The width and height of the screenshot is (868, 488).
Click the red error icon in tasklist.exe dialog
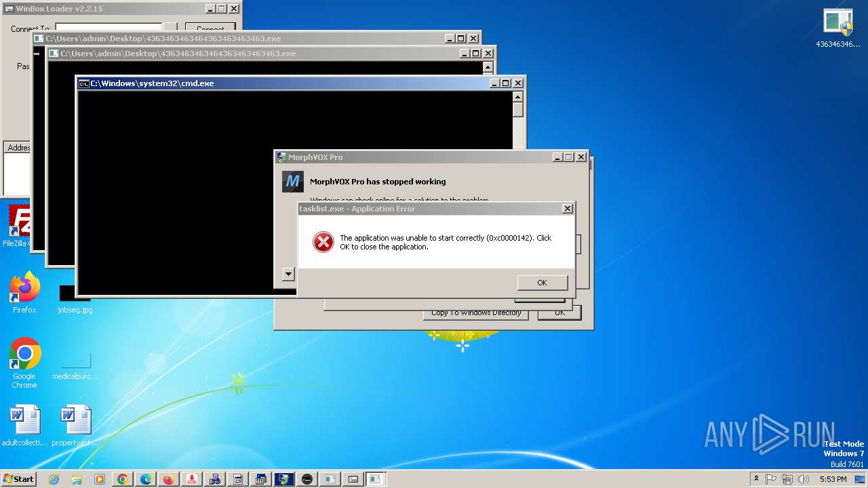tap(323, 242)
